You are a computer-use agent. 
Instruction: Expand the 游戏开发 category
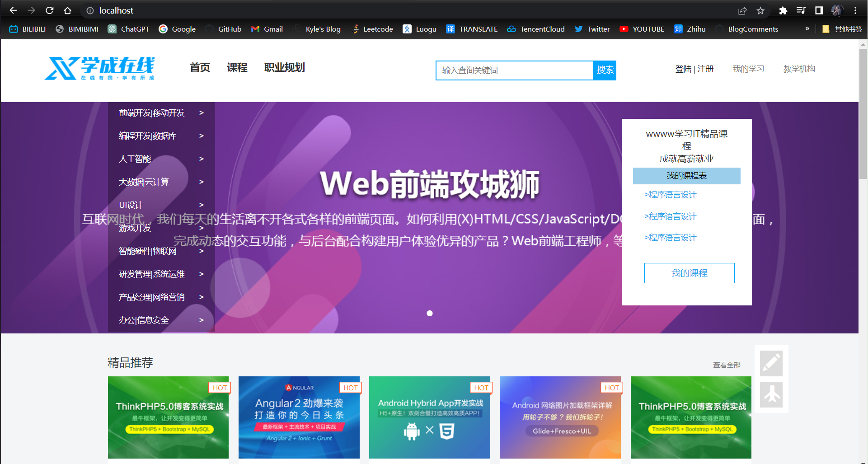[x=161, y=228]
